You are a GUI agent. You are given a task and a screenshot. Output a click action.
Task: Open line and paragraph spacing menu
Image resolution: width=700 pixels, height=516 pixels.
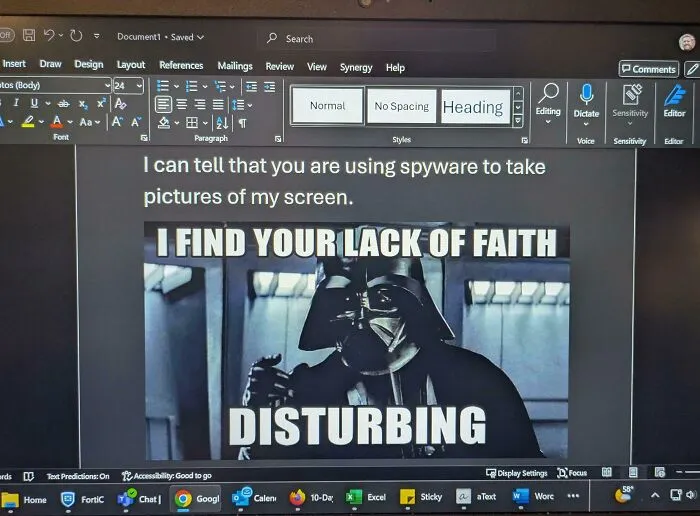coord(242,105)
